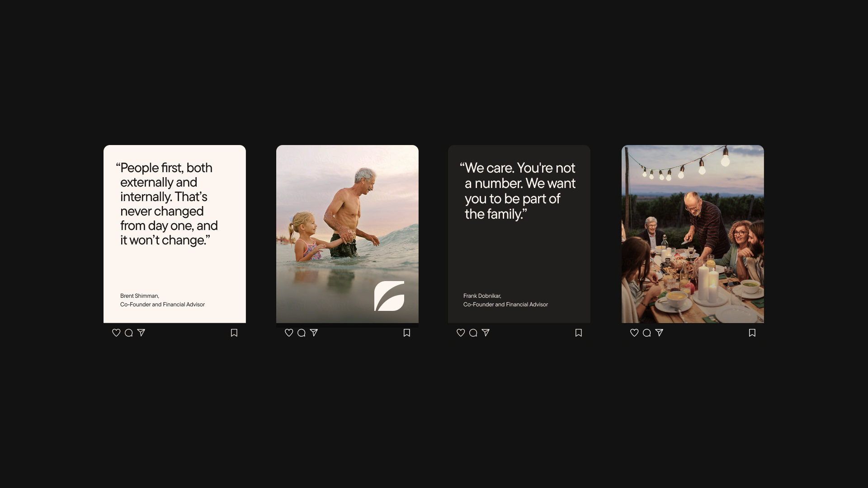Open the 'People first' quote card

coord(175,234)
